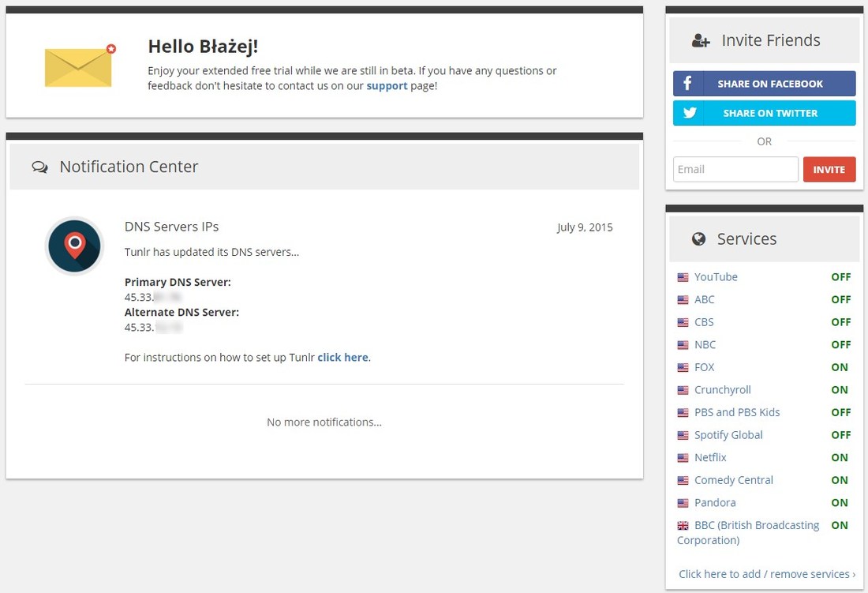The image size is (868, 593).
Task: Focus the Email field under Invite Friends
Action: coord(735,170)
